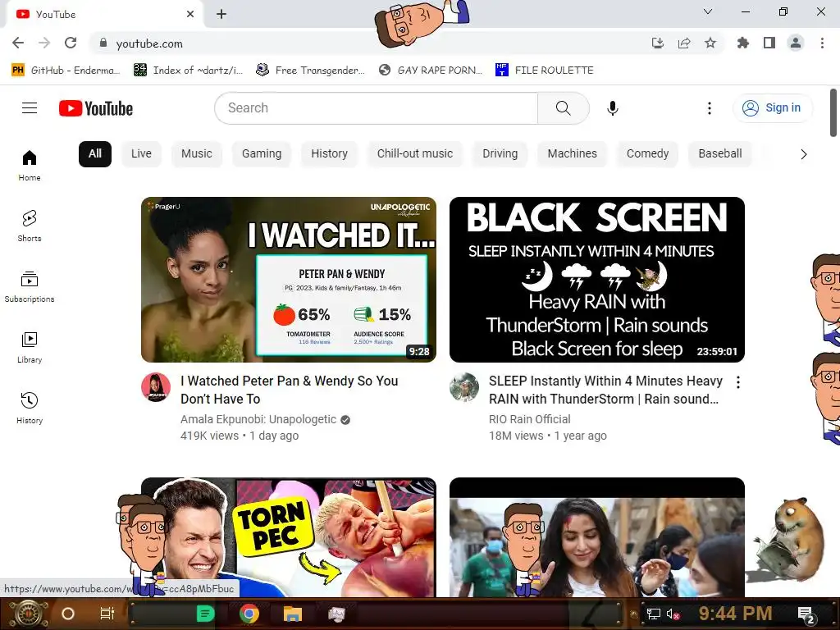The width and height of the screenshot is (840, 630).
Task: Start voice search with microphone icon
Action: [612, 108]
